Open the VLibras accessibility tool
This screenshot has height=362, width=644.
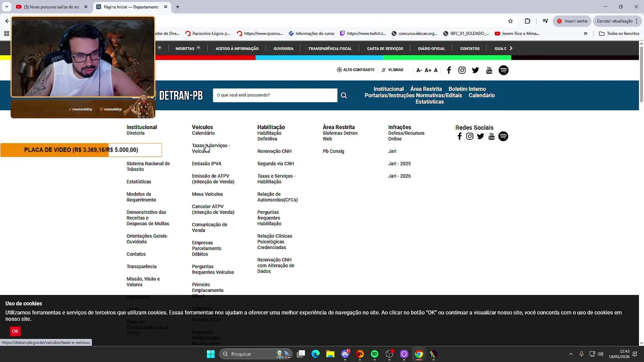[392, 70]
